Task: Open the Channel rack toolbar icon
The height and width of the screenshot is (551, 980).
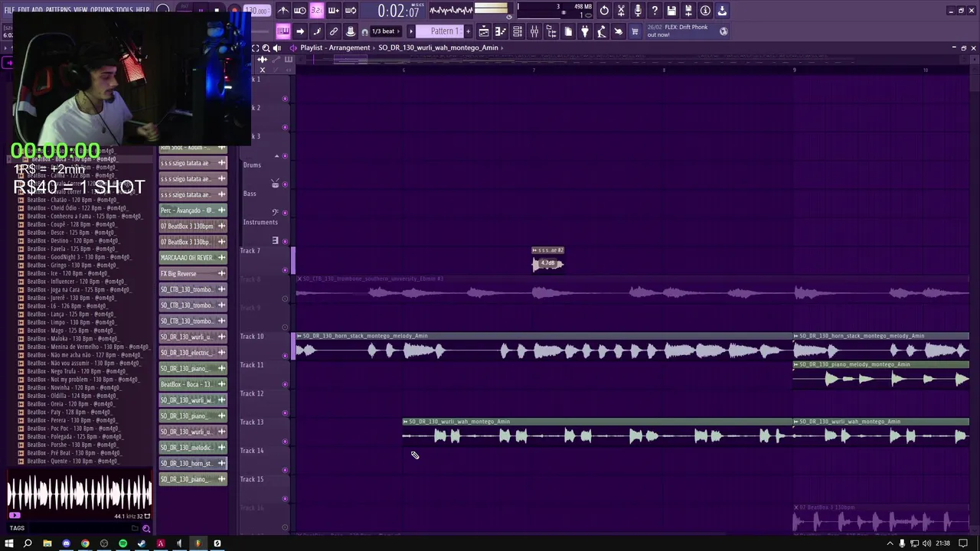Action: point(518,31)
